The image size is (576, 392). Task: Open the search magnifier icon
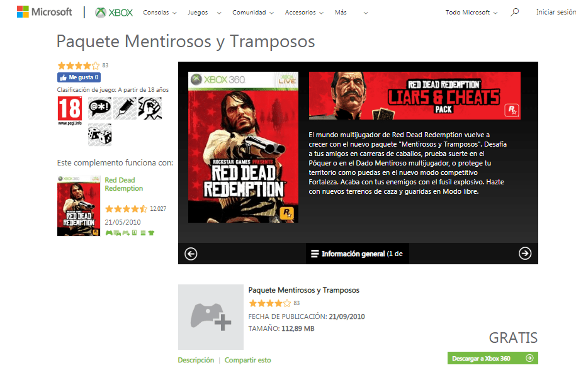click(x=515, y=12)
